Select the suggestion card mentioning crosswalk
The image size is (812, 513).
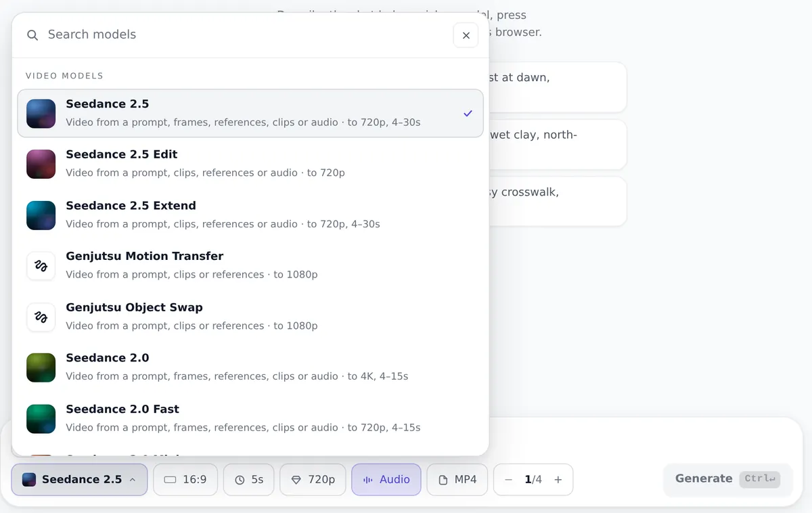(557, 202)
